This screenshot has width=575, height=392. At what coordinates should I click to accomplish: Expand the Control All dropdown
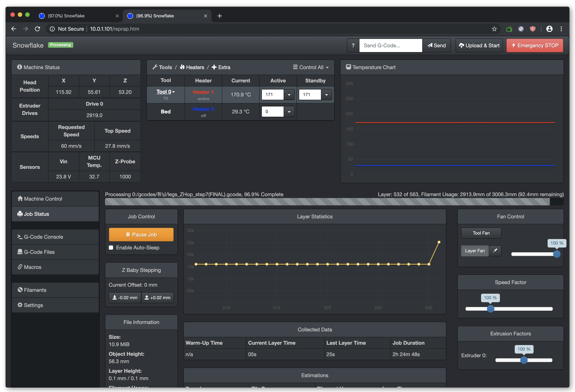(x=311, y=67)
